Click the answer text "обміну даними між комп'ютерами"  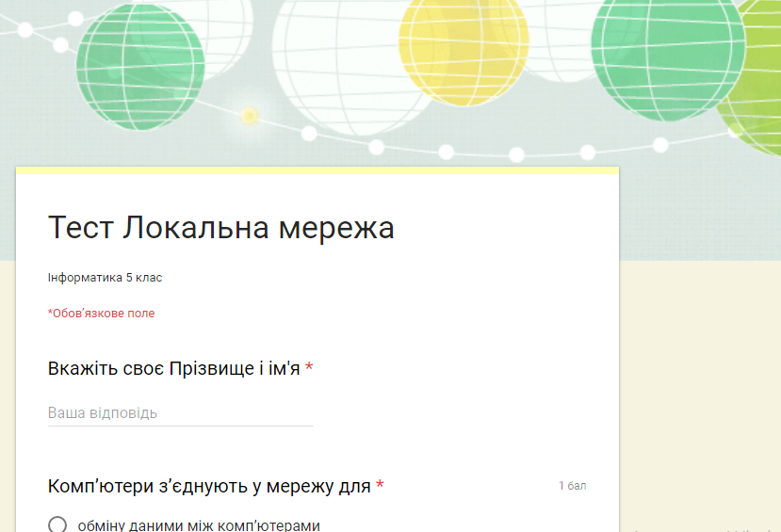pyautogui.click(x=199, y=524)
